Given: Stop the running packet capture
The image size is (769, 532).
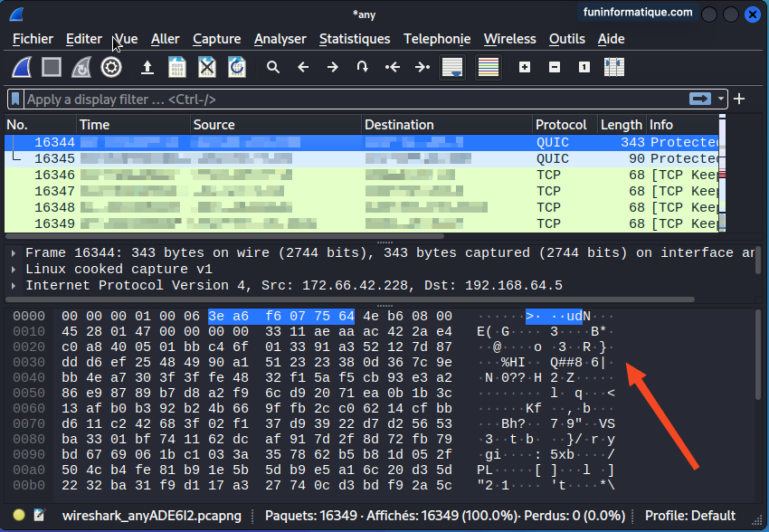Looking at the screenshot, I should point(52,67).
